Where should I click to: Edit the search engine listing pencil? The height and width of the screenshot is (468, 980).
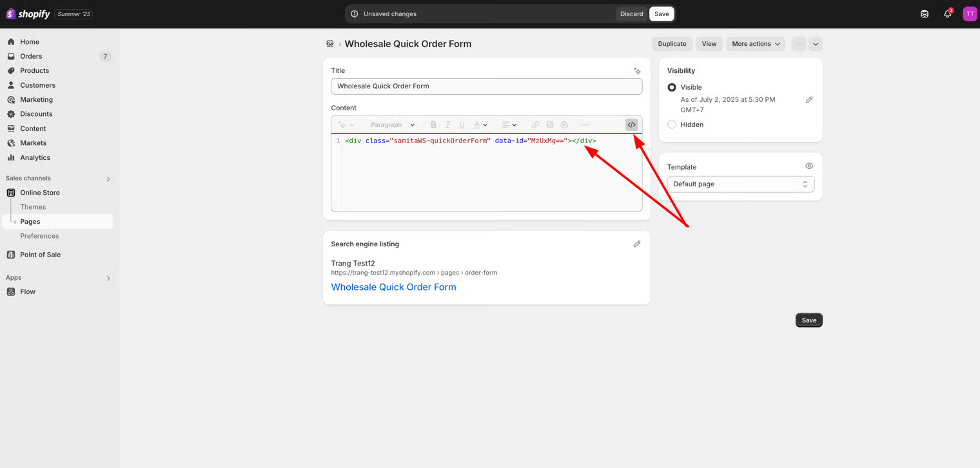637,244
